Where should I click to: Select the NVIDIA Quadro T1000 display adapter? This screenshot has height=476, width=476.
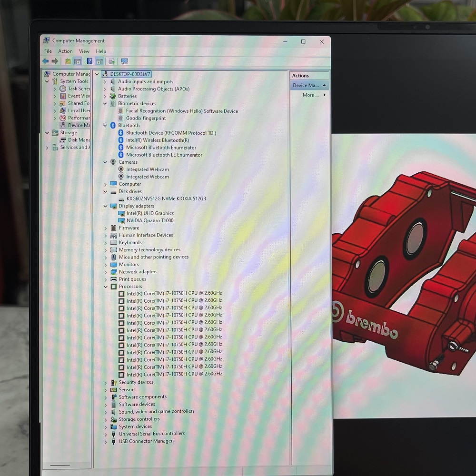(x=150, y=221)
